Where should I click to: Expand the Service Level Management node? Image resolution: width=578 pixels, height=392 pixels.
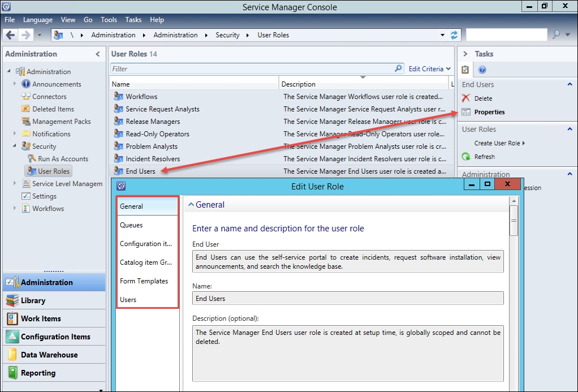tap(15, 183)
